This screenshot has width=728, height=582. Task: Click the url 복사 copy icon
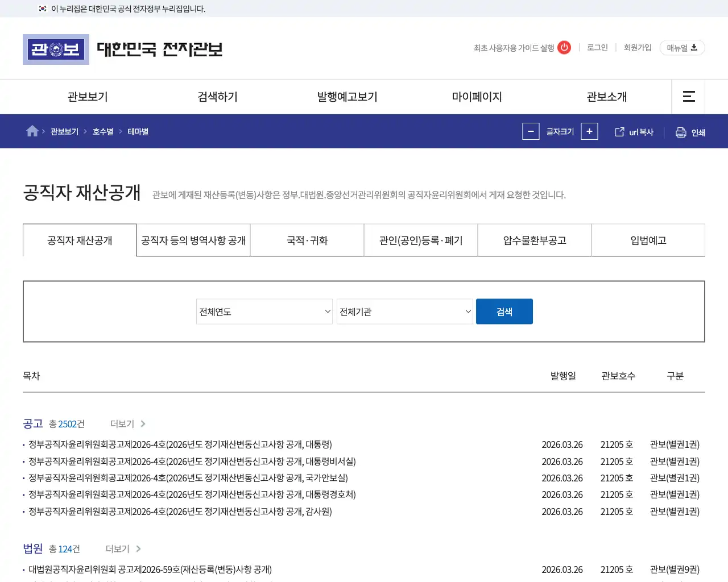click(x=619, y=131)
